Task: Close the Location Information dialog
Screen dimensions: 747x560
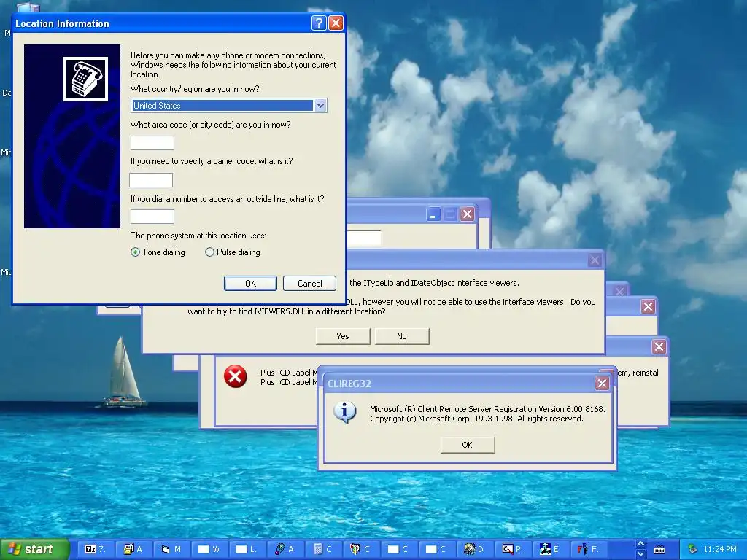Action: click(336, 23)
